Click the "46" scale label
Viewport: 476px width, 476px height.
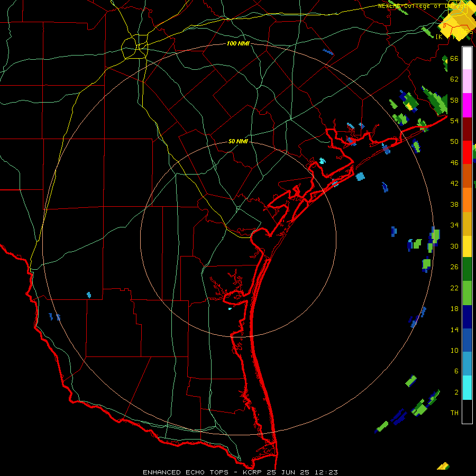click(x=454, y=163)
